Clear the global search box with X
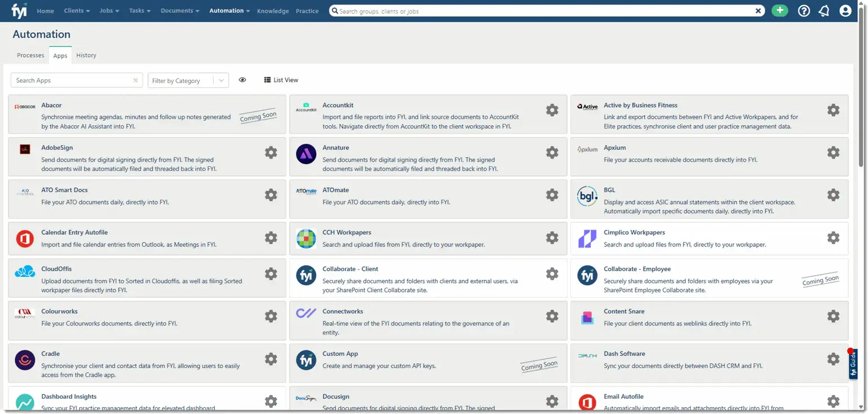Image resolution: width=868 pixels, height=414 pixels. (759, 11)
